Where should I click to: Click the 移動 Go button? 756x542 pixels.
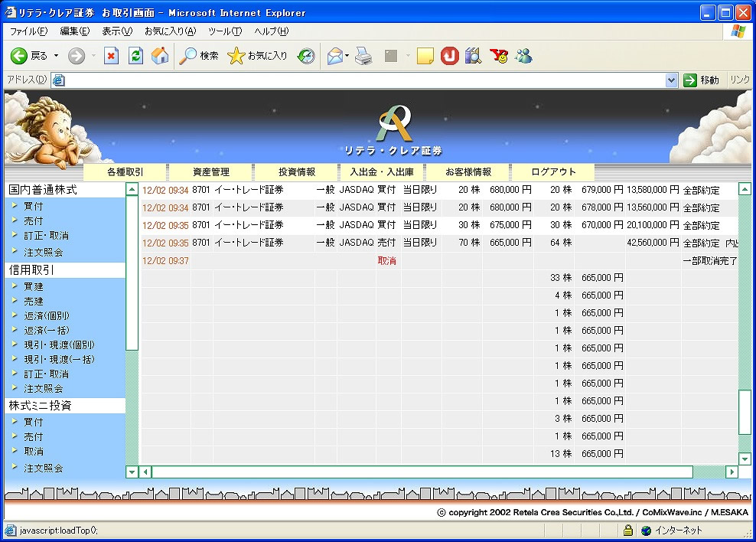[702, 80]
